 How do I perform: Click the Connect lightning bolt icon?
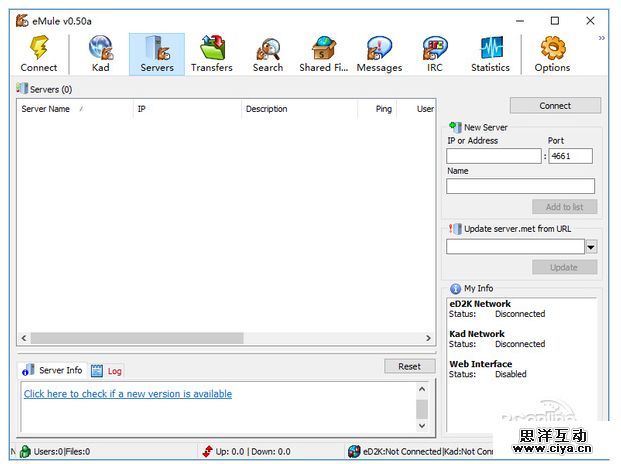point(39,48)
